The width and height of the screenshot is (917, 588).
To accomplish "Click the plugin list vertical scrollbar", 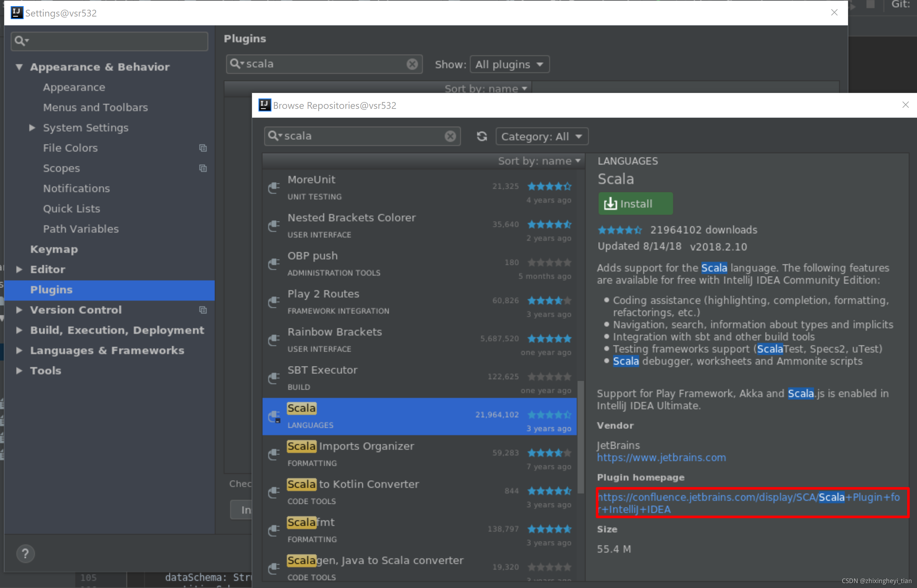I will (x=581, y=437).
